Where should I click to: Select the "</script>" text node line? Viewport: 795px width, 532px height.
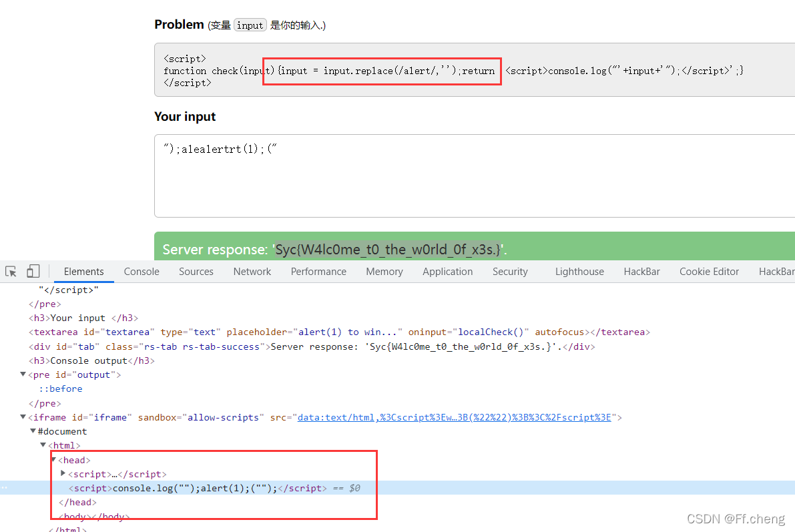(x=69, y=290)
